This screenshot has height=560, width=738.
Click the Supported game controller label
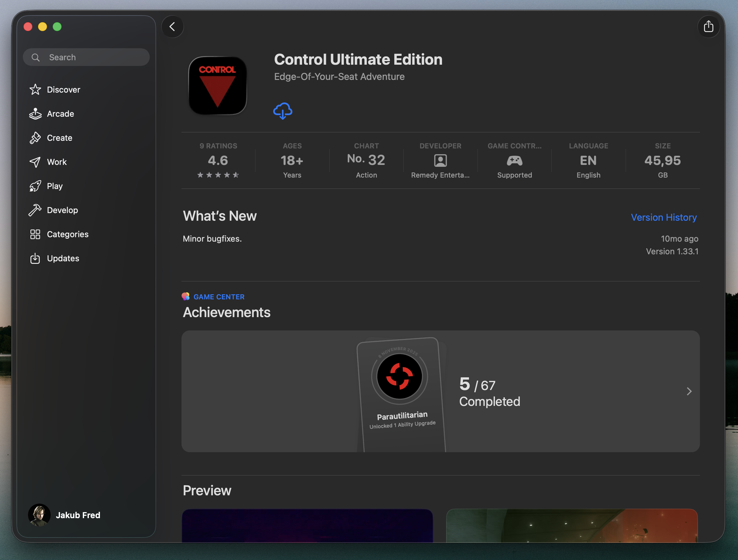[x=514, y=175]
